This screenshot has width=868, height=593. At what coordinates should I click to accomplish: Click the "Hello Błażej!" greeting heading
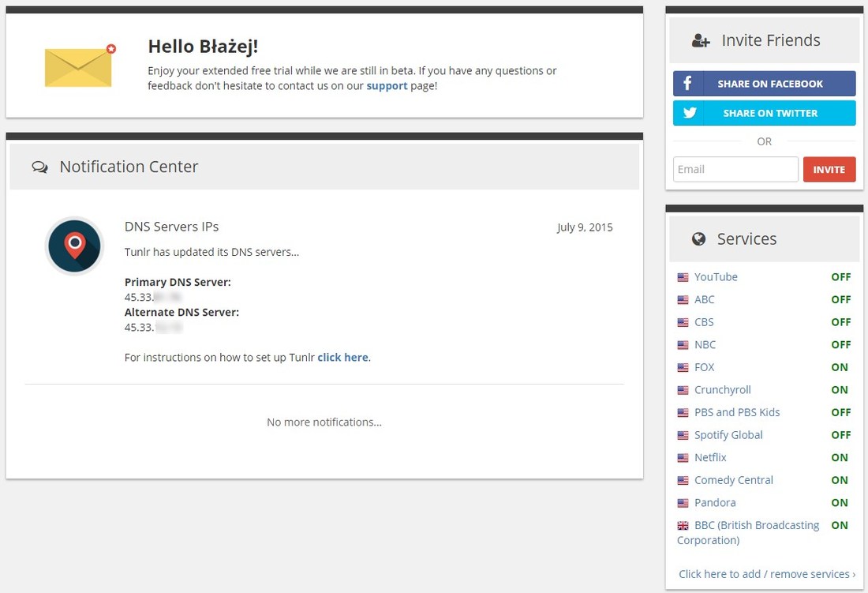tap(203, 47)
